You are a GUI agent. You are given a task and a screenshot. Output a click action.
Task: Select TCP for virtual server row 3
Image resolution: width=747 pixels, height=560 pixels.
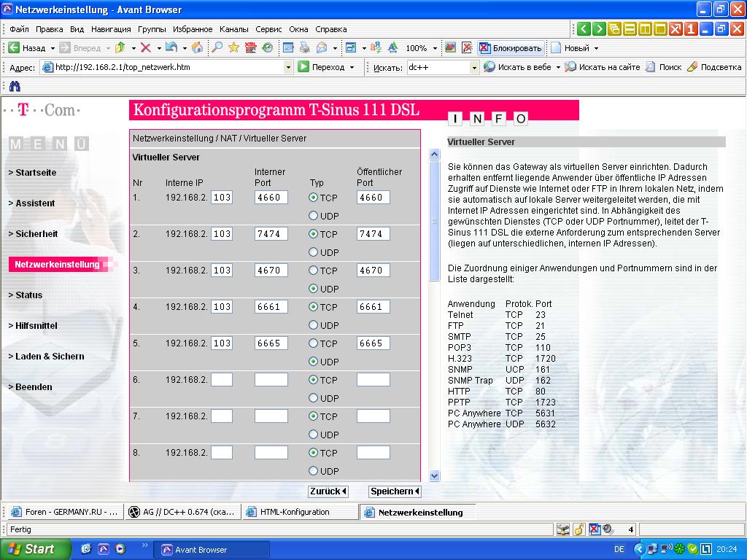313,271
